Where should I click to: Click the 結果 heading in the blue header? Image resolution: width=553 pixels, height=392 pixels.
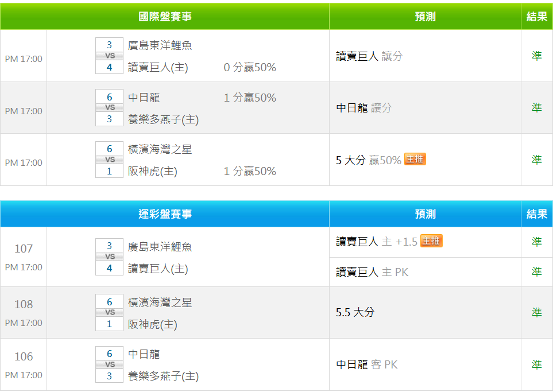coord(537,214)
